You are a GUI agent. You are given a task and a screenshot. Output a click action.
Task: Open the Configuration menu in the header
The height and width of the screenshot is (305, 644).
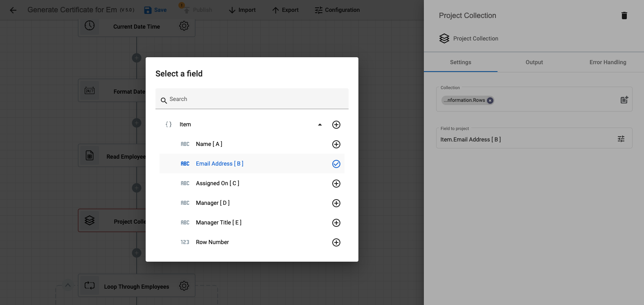point(337,10)
